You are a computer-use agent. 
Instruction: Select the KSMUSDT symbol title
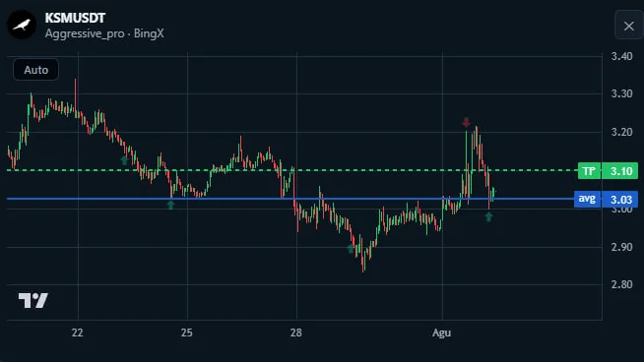75,18
